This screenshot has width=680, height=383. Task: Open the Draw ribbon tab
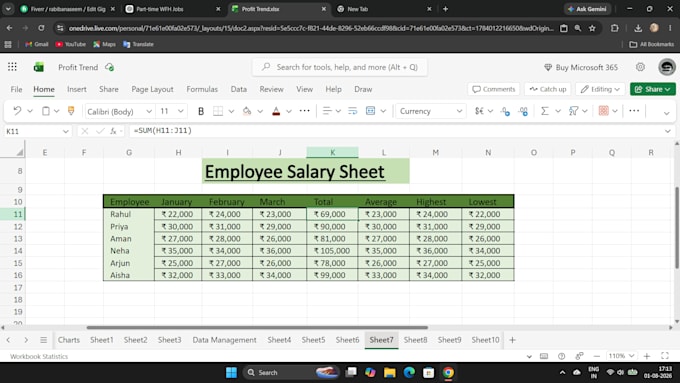tap(363, 89)
